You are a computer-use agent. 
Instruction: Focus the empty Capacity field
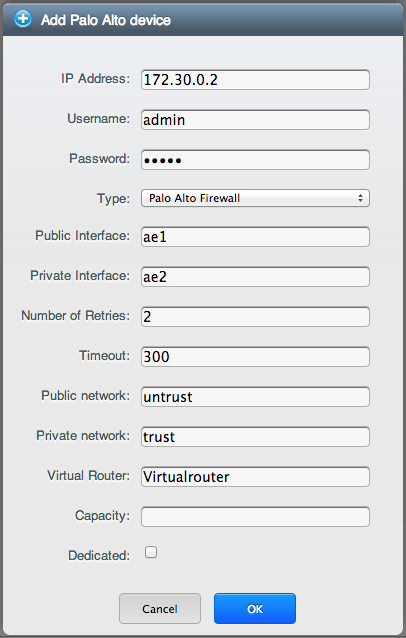[x=255, y=517]
